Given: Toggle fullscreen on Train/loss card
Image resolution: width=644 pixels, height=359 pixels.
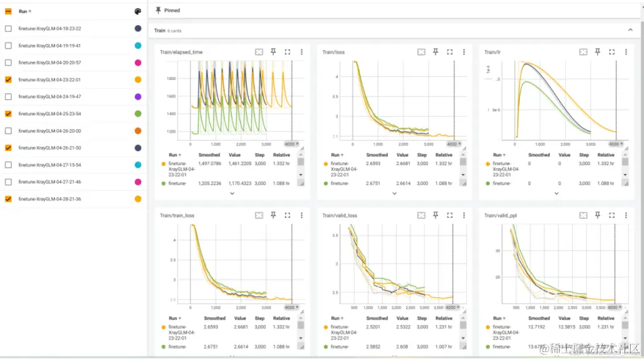Looking at the screenshot, I should click(450, 52).
